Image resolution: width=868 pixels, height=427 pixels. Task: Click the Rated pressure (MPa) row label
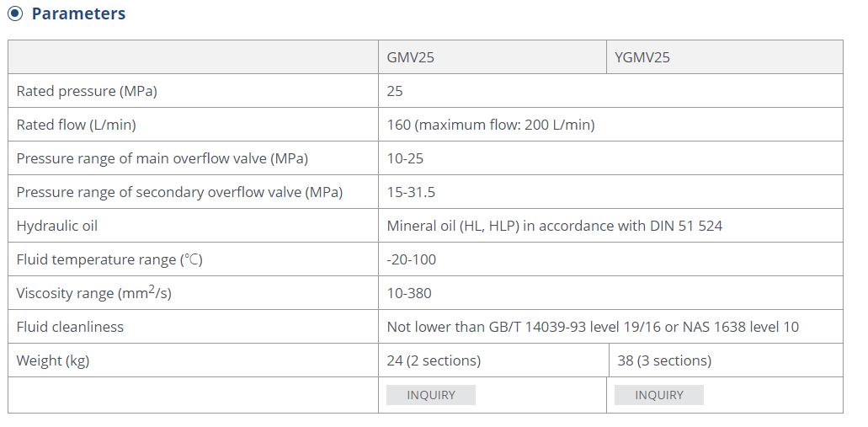(87, 92)
